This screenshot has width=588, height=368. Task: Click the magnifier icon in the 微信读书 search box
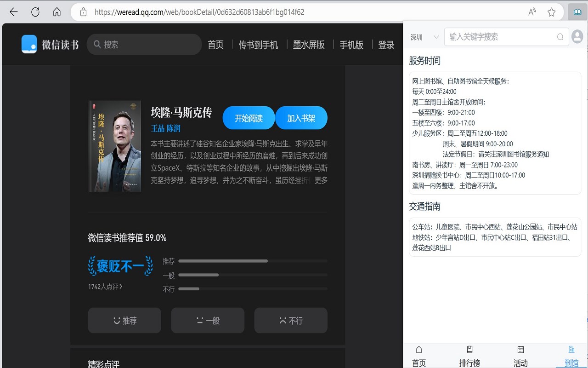click(x=97, y=44)
